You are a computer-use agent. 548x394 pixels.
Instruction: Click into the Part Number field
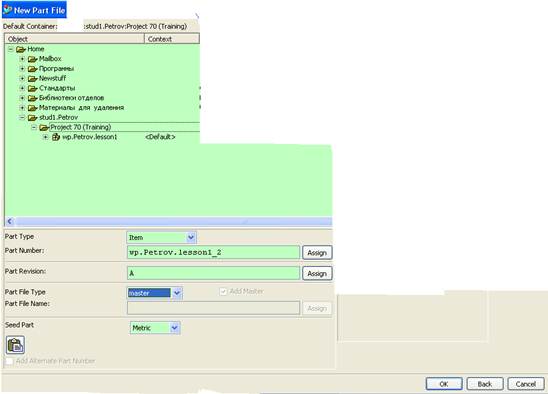214,252
